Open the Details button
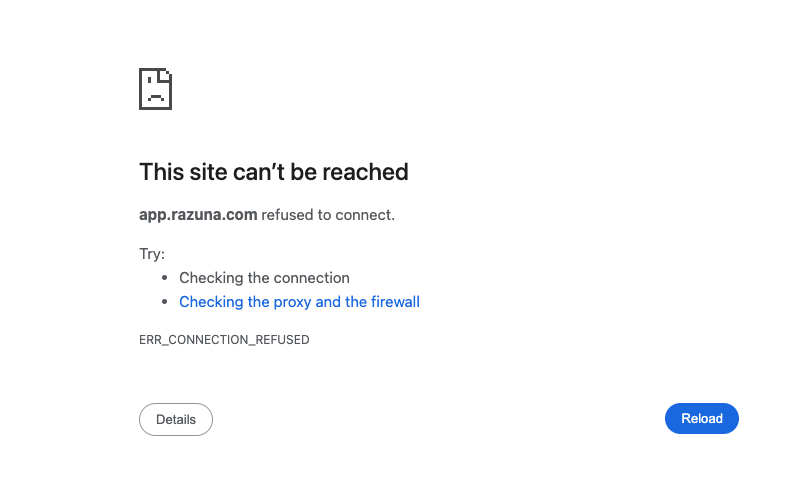Viewport: 808px width, 488px height. click(176, 419)
